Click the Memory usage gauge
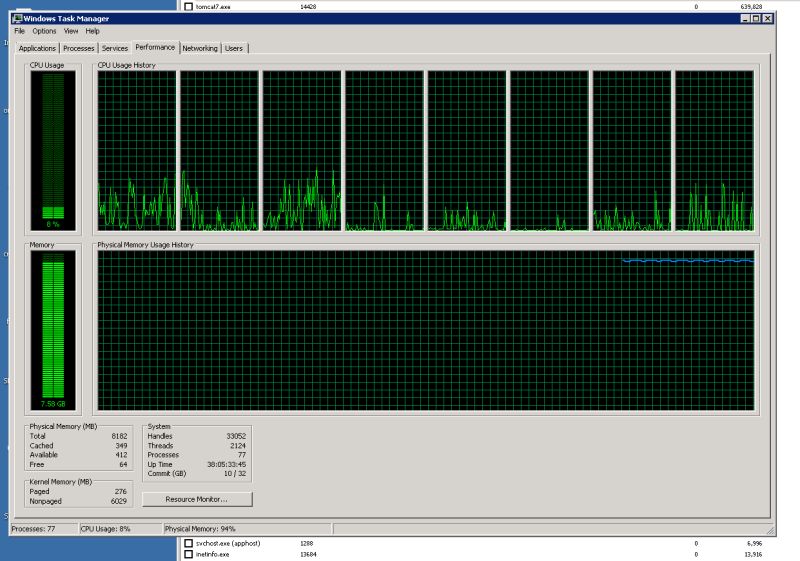 click(53, 330)
